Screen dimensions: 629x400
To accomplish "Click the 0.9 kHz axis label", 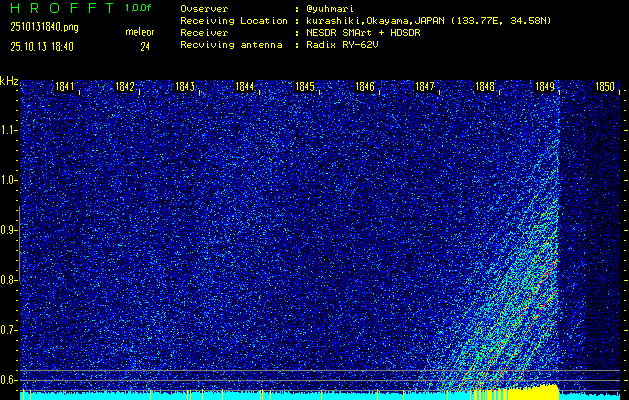I will 8,230.
